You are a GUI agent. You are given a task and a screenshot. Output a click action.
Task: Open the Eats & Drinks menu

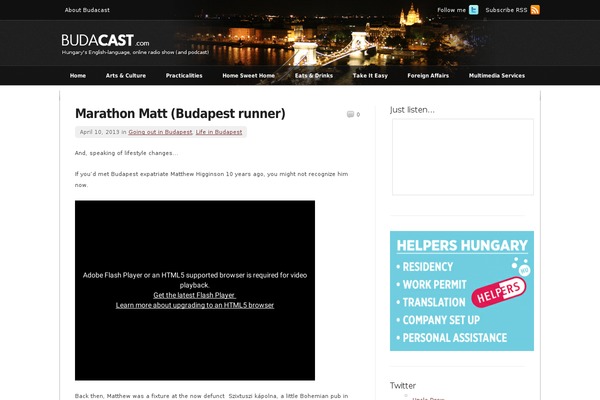[314, 75]
